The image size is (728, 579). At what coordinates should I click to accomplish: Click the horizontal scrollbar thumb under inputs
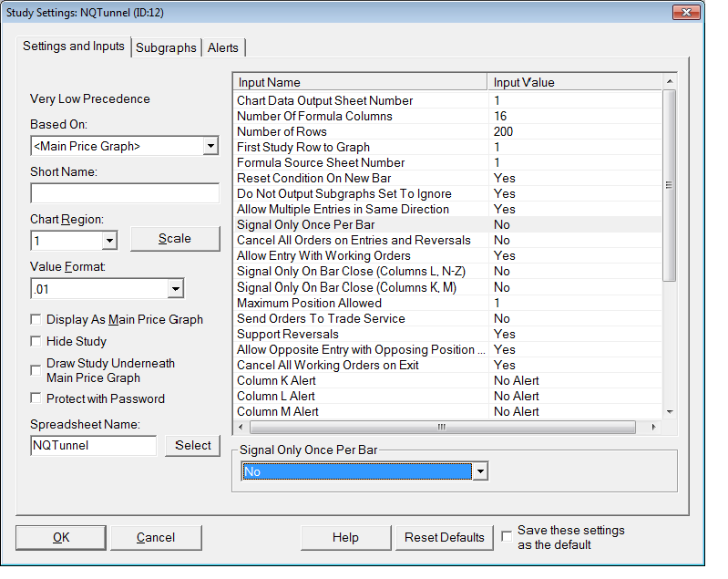(443, 427)
